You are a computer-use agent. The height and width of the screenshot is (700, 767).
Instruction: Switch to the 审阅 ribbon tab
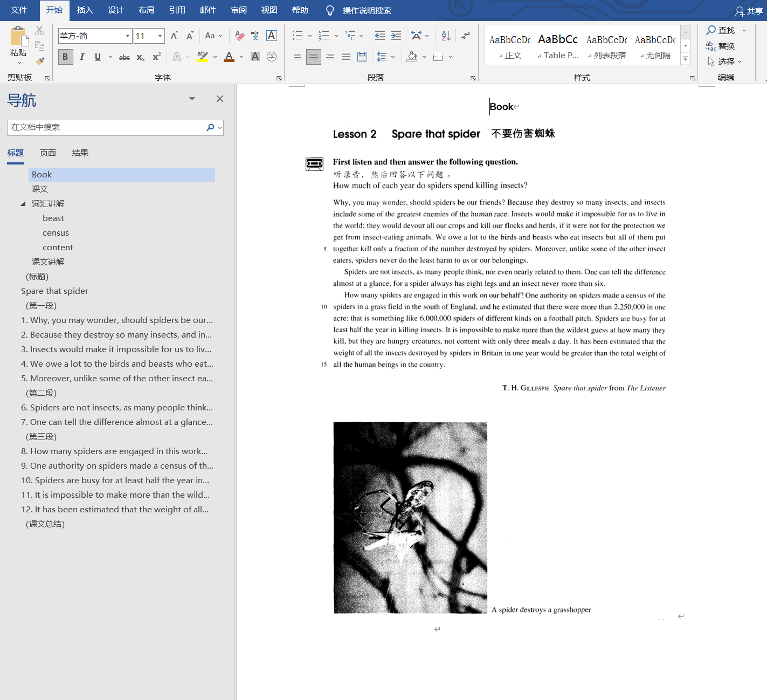[x=239, y=10]
